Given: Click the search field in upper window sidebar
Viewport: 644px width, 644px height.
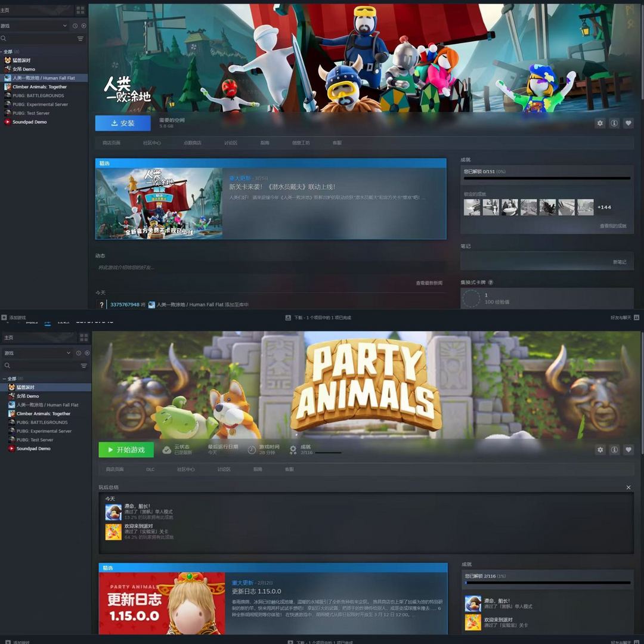Looking at the screenshot, I should click(x=39, y=39).
